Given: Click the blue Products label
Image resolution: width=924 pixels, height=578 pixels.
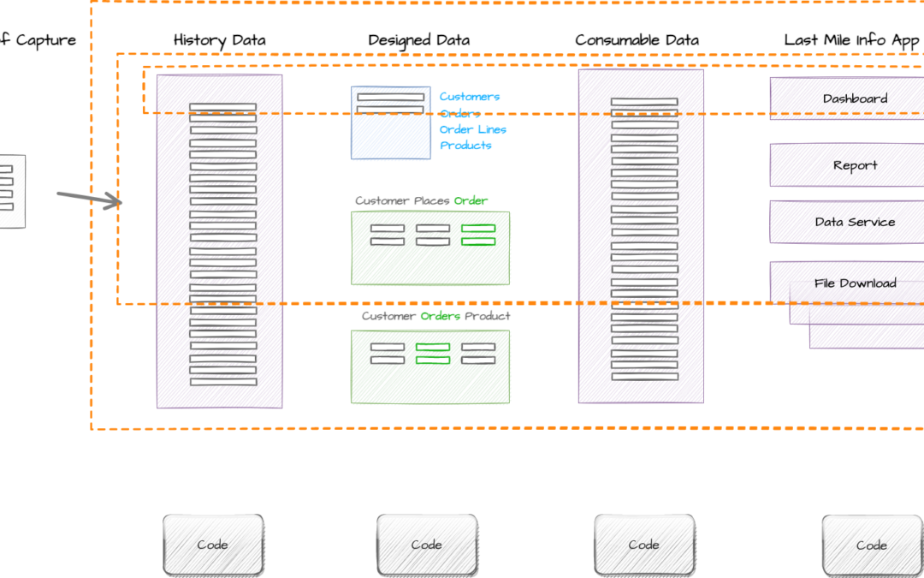Looking at the screenshot, I should point(466,146).
